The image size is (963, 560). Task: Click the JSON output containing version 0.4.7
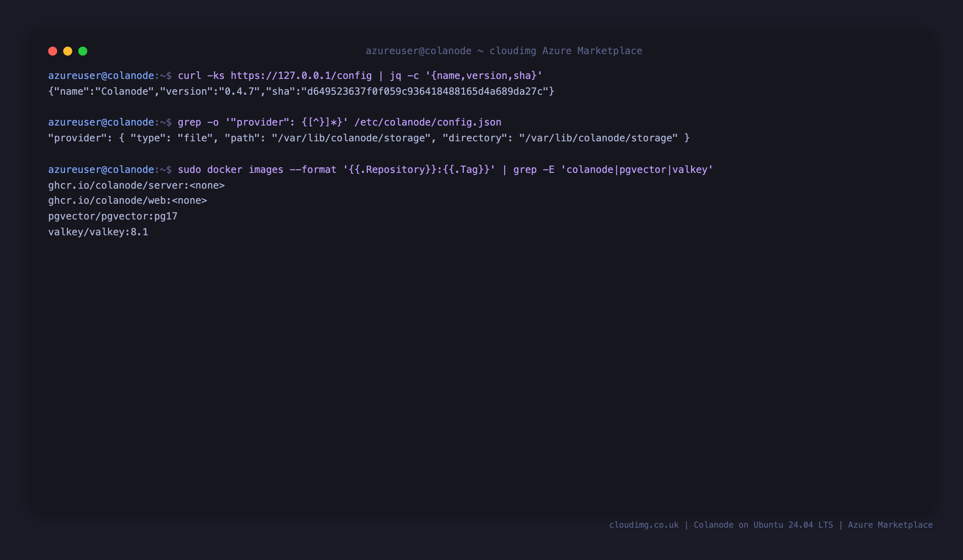click(301, 91)
